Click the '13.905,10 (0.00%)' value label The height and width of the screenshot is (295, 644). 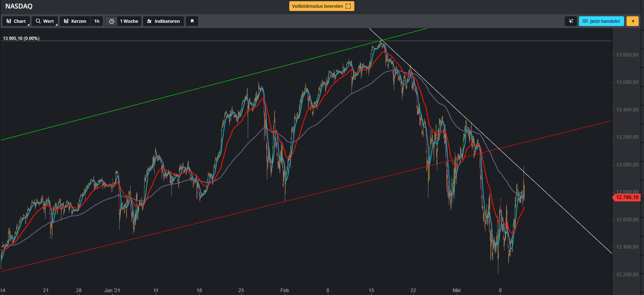point(21,38)
